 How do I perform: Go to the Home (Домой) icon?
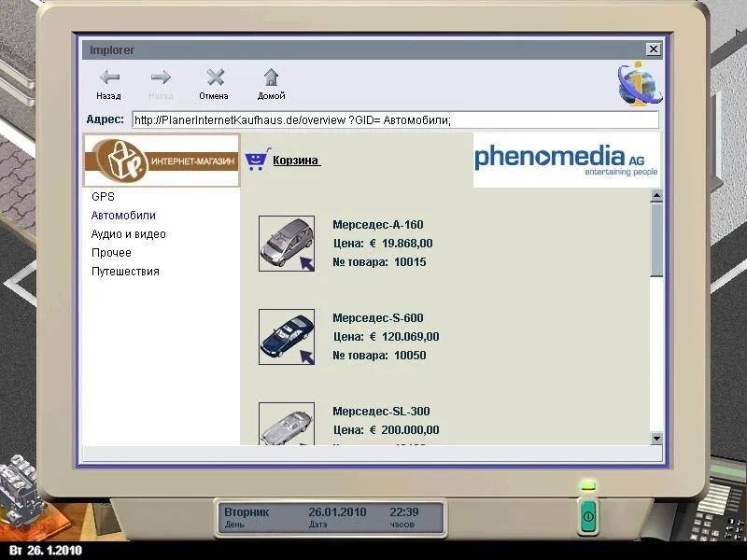[x=271, y=78]
